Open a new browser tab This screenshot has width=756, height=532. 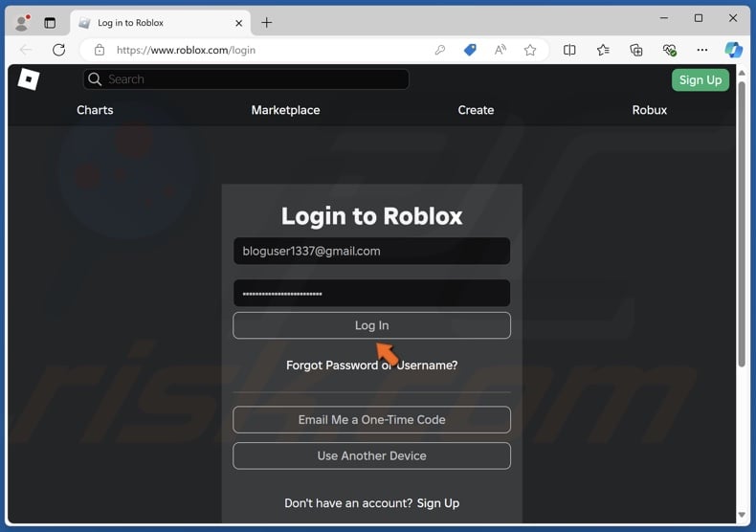coord(267,23)
